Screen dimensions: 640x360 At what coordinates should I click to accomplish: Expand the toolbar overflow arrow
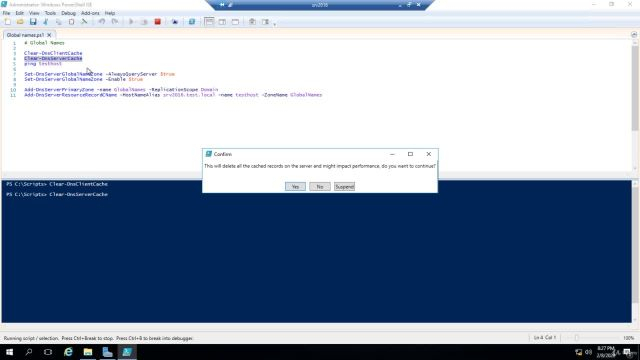point(275,24)
